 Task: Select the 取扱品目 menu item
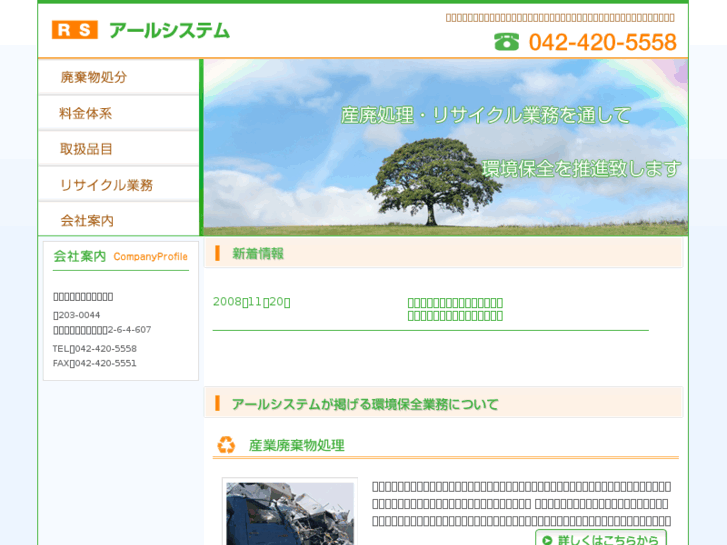click(x=119, y=149)
